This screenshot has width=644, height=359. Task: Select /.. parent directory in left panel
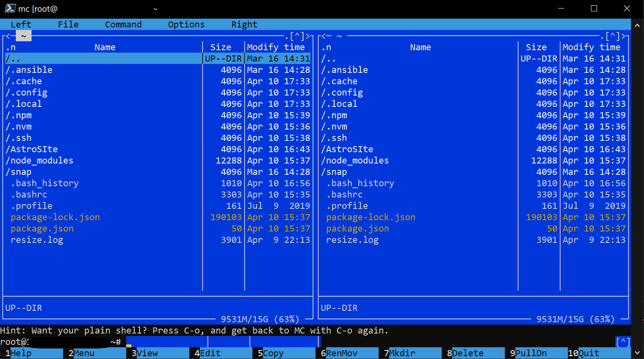[158, 59]
